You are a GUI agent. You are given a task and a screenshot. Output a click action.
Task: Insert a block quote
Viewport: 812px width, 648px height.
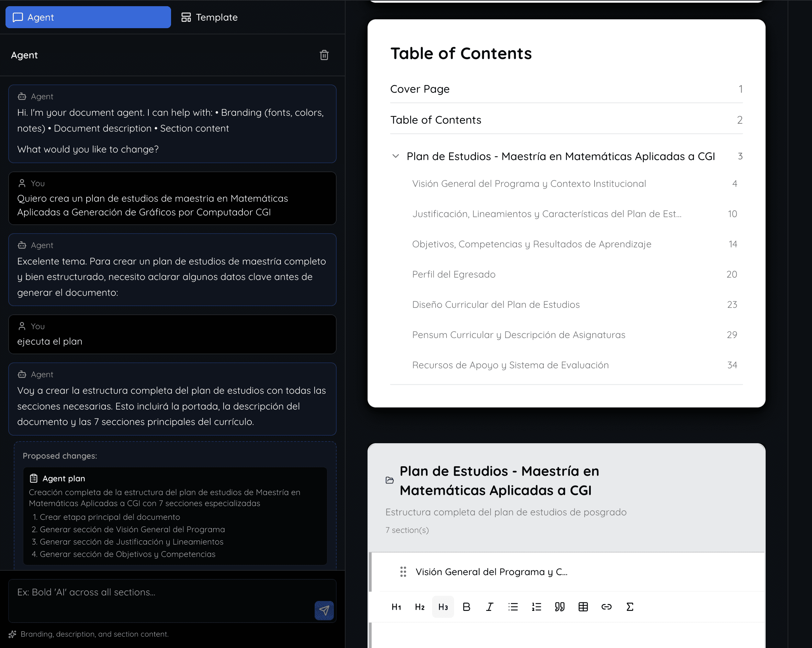click(x=560, y=607)
